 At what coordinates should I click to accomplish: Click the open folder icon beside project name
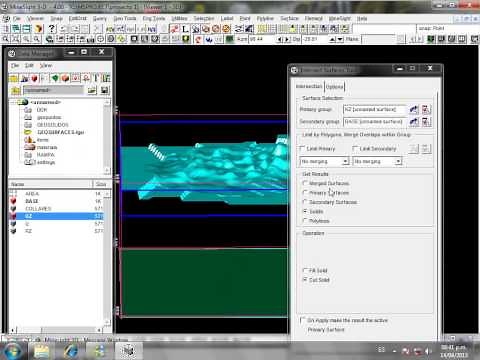click(92, 90)
